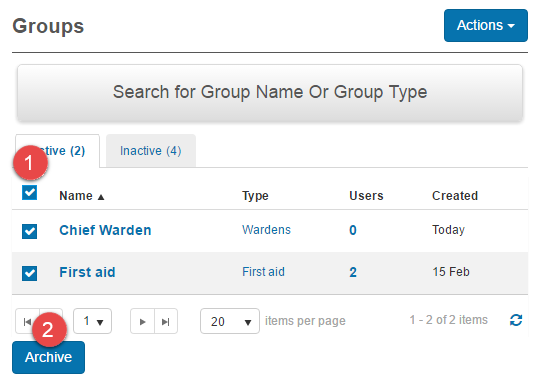Click the Archive button
Viewport: 537px width, 387px height.
click(x=48, y=357)
